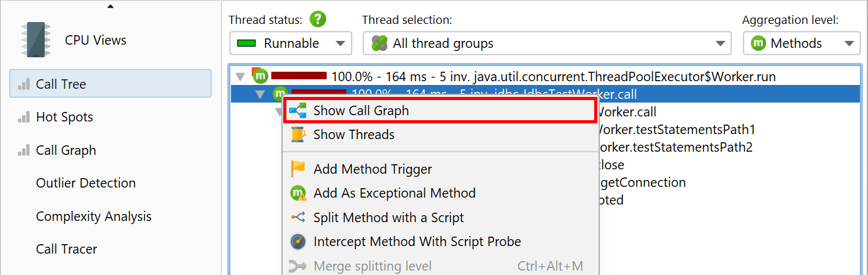The image size is (868, 275).
Task: Click the Show Call Graph icon
Action: [297, 111]
